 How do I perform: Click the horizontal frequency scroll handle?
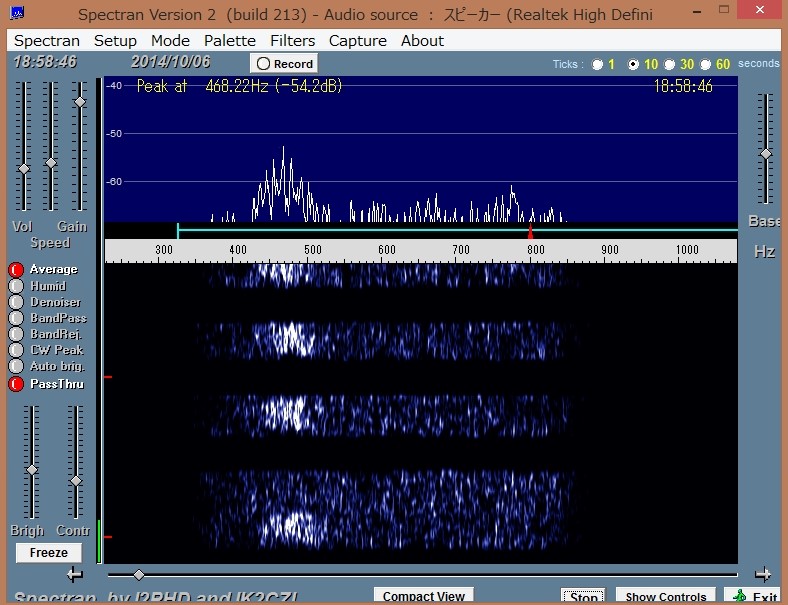click(x=139, y=574)
